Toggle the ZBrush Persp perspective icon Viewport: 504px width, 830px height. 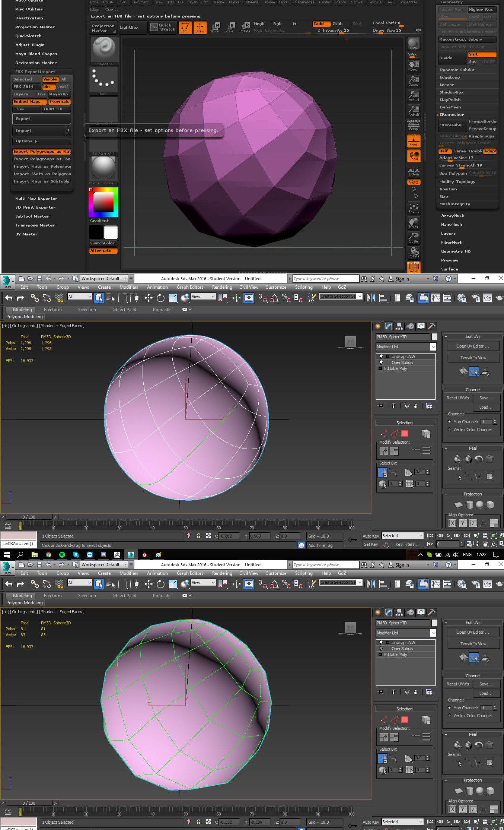point(414,126)
